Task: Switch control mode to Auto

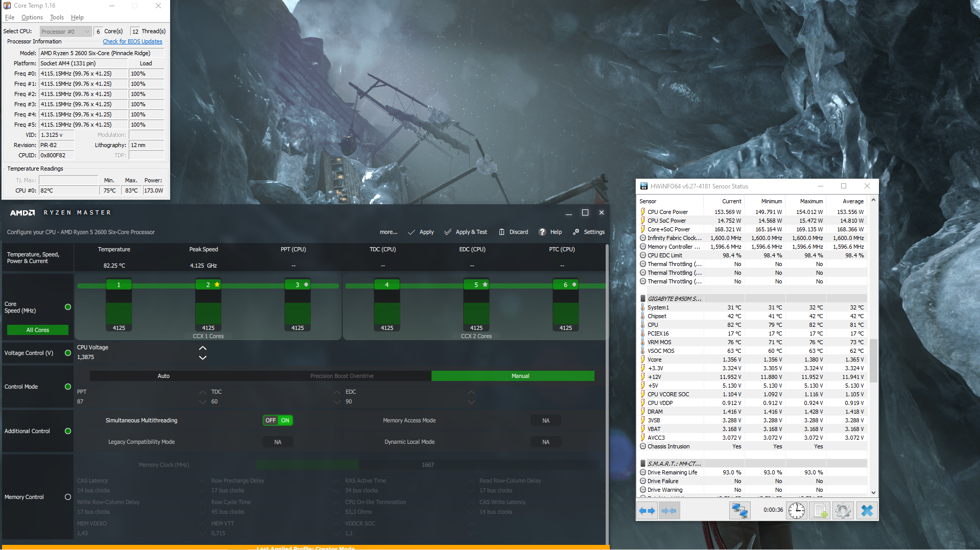Action: point(163,376)
